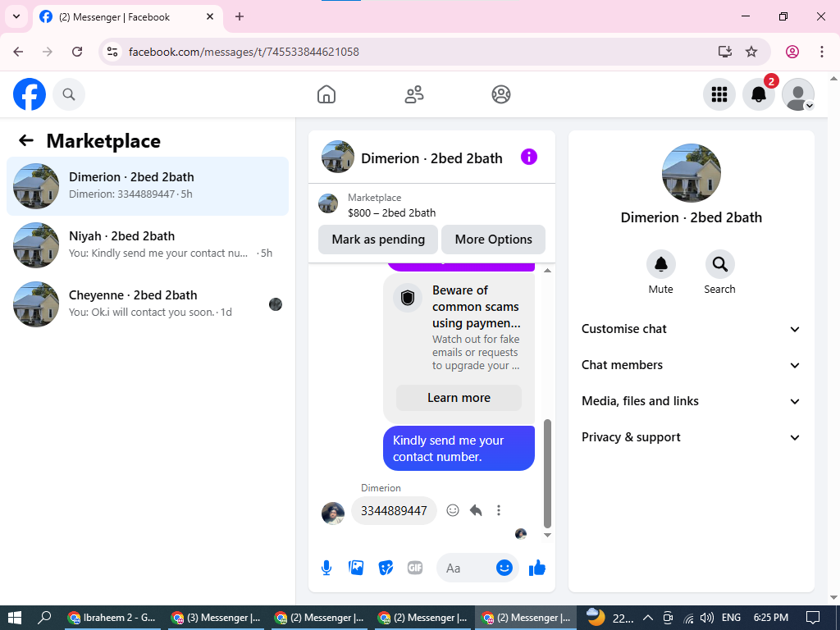
Task: Go back from Marketplace chats list
Action: click(x=25, y=140)
